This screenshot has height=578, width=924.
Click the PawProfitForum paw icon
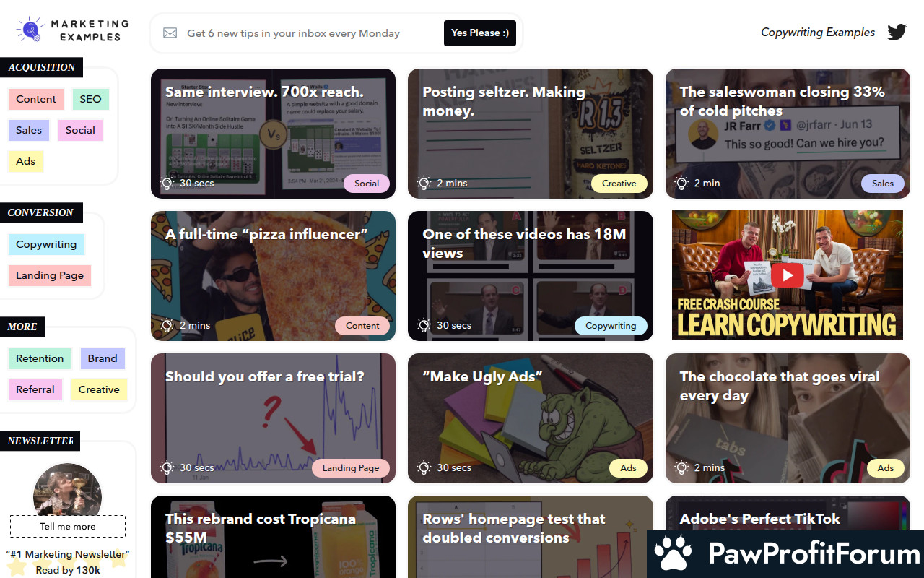click(x=673, y=554)
